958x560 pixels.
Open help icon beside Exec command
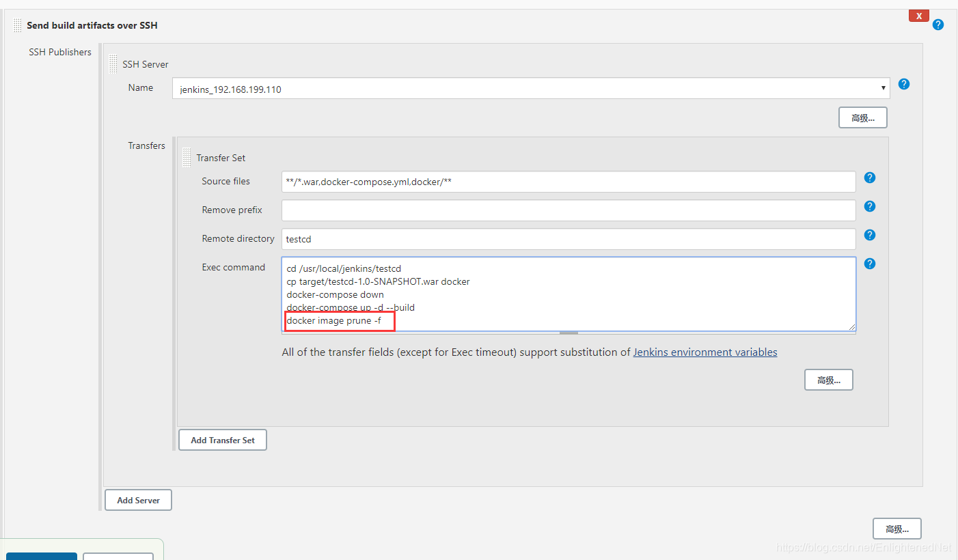870,264
